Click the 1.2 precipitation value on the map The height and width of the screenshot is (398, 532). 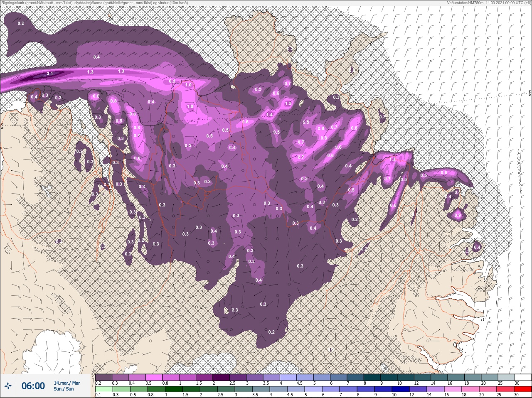pos(392,160)
